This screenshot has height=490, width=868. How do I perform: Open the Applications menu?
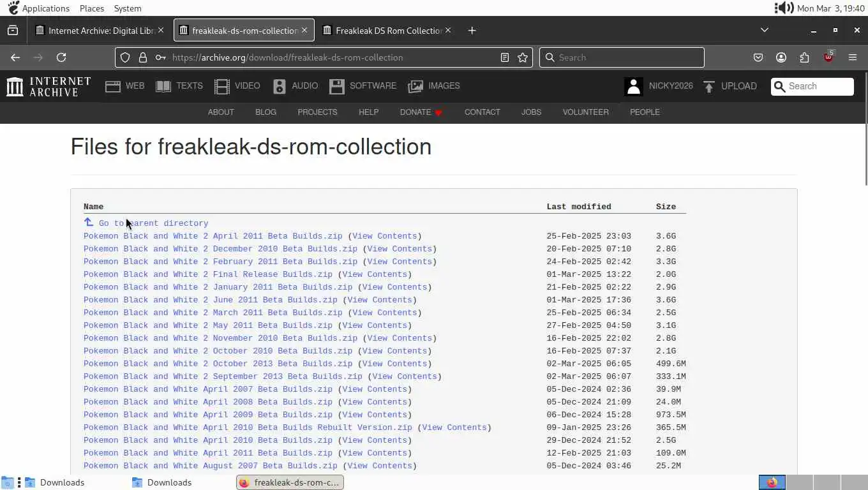(x=45, y=8)
